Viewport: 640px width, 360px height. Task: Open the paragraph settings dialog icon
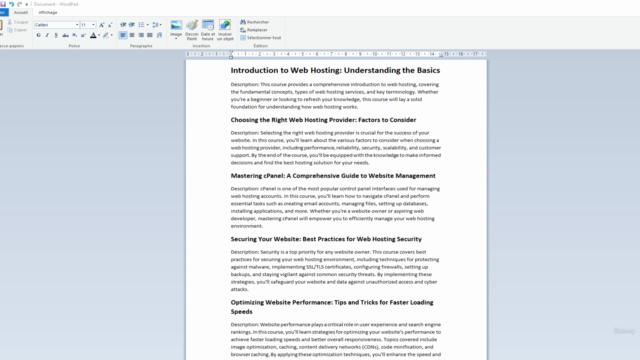click(159, 36)
